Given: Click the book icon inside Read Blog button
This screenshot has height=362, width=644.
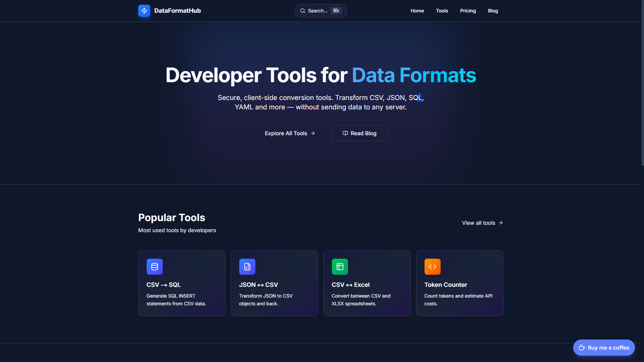Looking at the screenshot, I should point(345,133).
